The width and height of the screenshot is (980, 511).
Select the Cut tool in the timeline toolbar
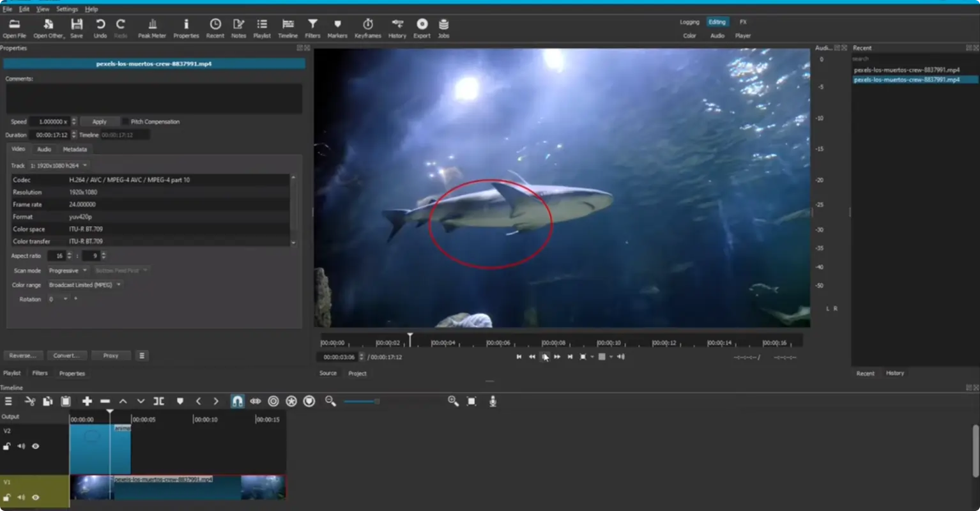click(29, 401)
